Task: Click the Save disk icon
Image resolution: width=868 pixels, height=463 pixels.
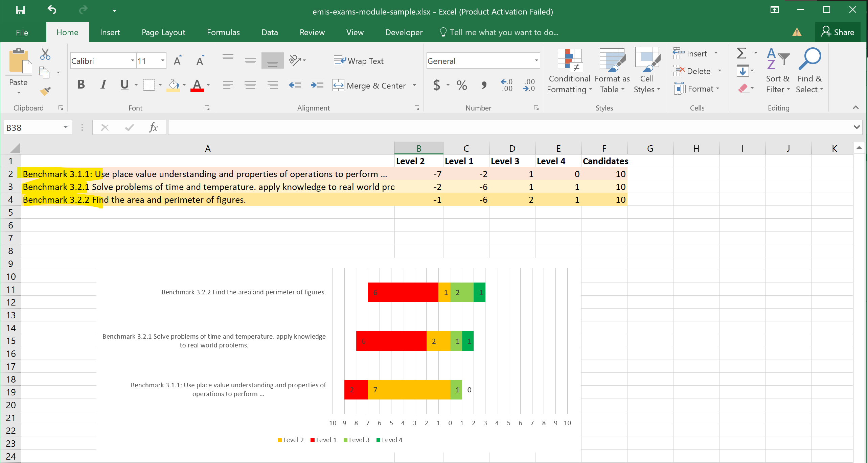Action: [20, 10]
